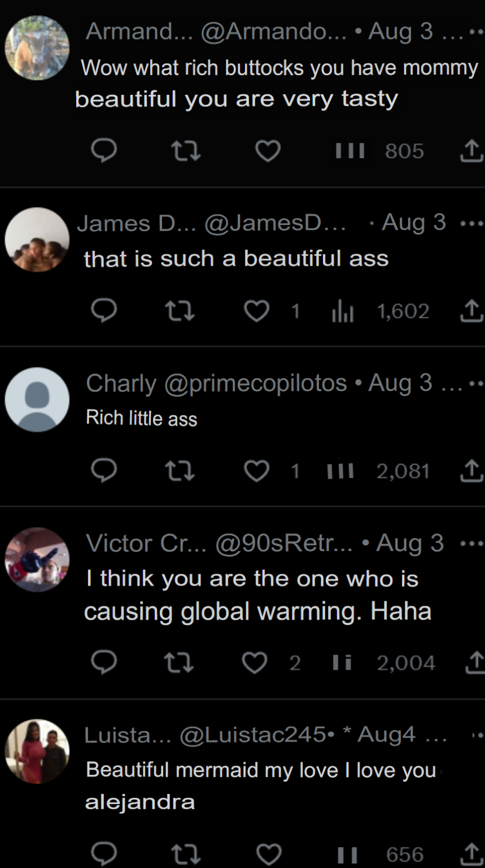Open @Luistac245 profile link
Screen dimensions: 485x868
[x=253, y=735]
